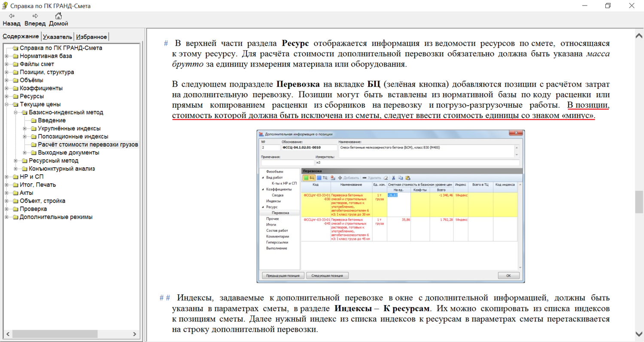Select the folder icon beside Ресурсы
This screenshot has height=342, width=644.
(15, 96)
